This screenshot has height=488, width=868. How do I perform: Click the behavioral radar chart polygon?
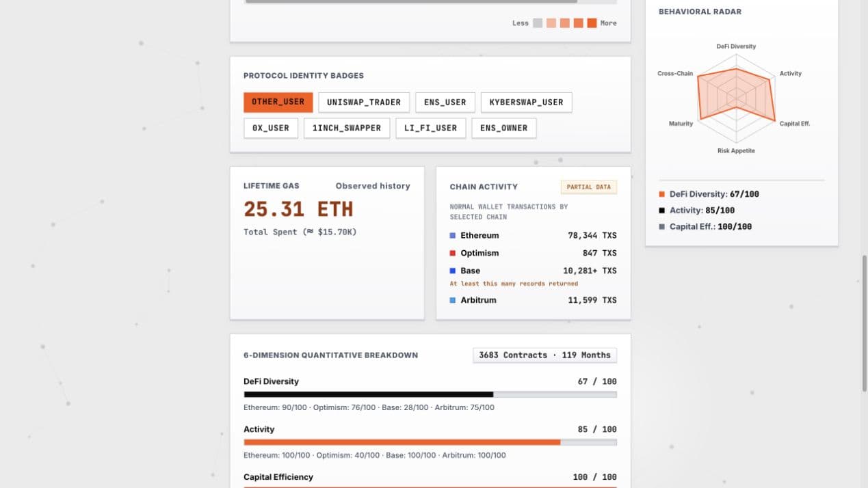pyautogui.click(x=738, y=96)
